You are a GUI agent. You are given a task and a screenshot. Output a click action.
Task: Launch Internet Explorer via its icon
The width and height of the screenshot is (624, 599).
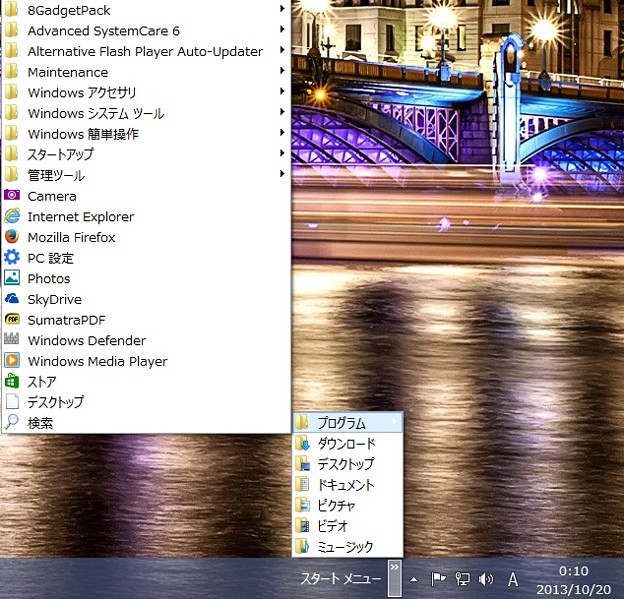click(x=12, y=216)
